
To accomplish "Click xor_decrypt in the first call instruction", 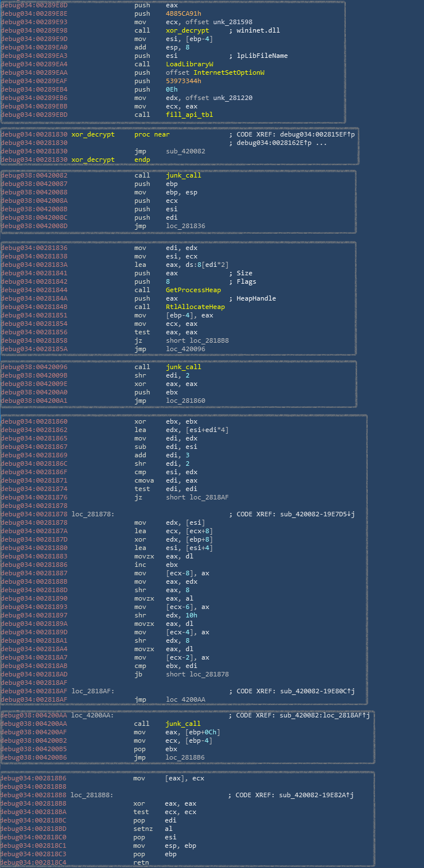I will 183,30.
